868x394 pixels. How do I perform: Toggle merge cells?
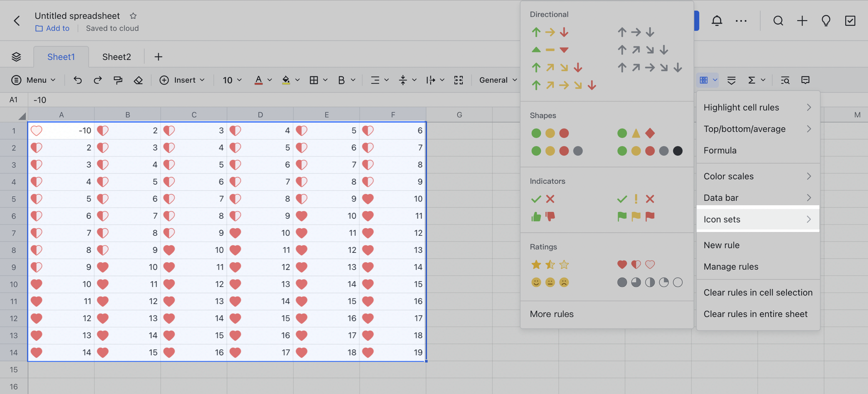pos(458,80)
